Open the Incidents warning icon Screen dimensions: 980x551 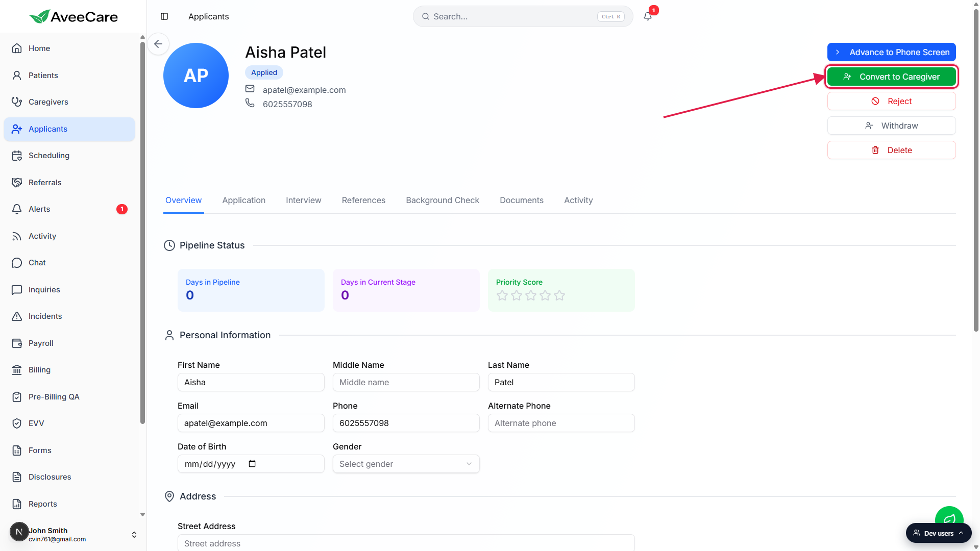pyautogui.click(x=17, y=316)
